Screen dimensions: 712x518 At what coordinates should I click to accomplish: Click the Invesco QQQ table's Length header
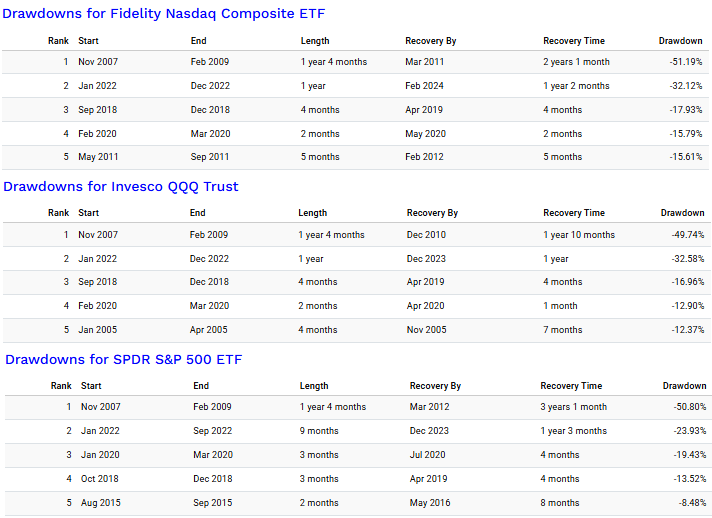(312, 213)
